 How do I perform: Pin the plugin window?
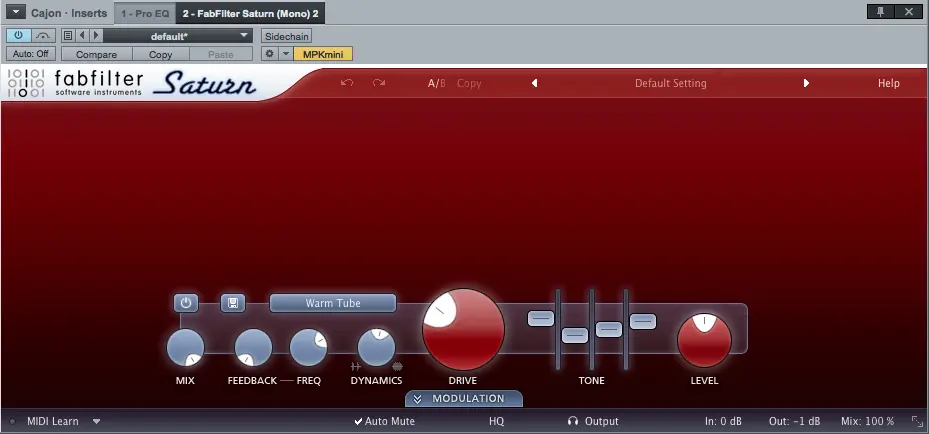880,11
